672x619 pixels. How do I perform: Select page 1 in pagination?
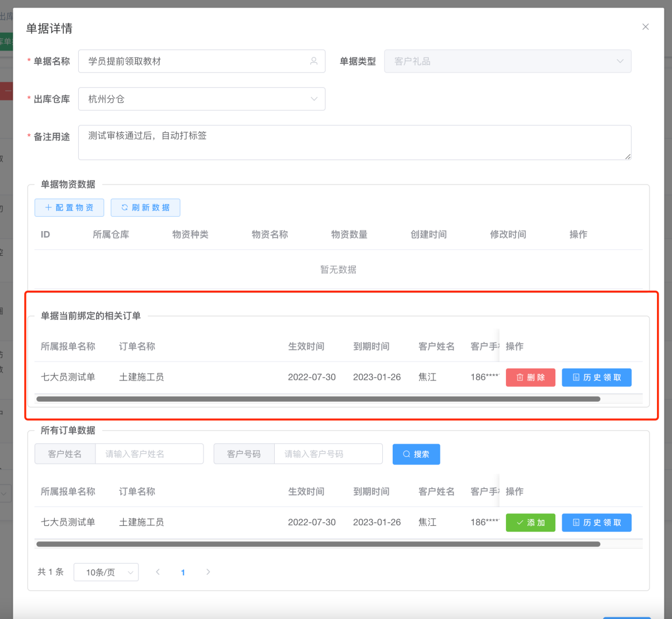(x=183, y=572)
